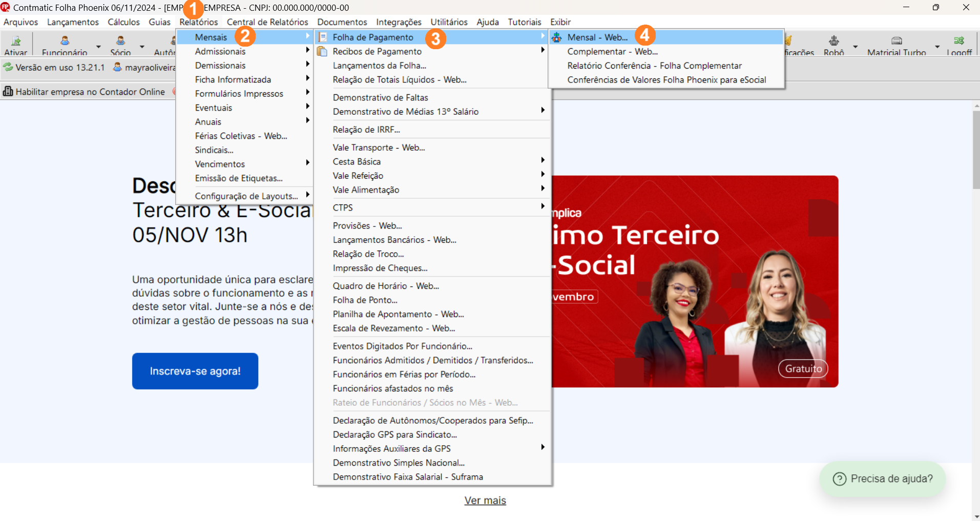Choose Emissão de Etiquetas... entry
Viewport: 980px width, 521px height.
tap(244, 178)
